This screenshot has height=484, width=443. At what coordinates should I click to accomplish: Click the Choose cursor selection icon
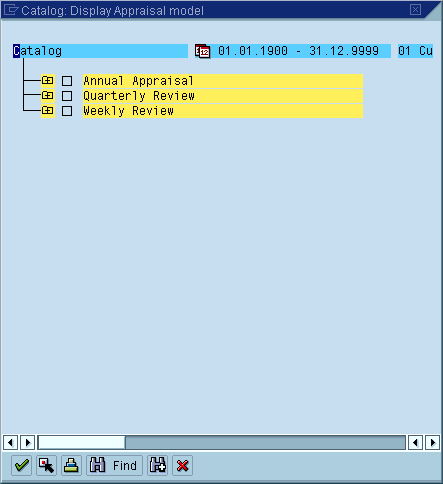coord(46,465)
